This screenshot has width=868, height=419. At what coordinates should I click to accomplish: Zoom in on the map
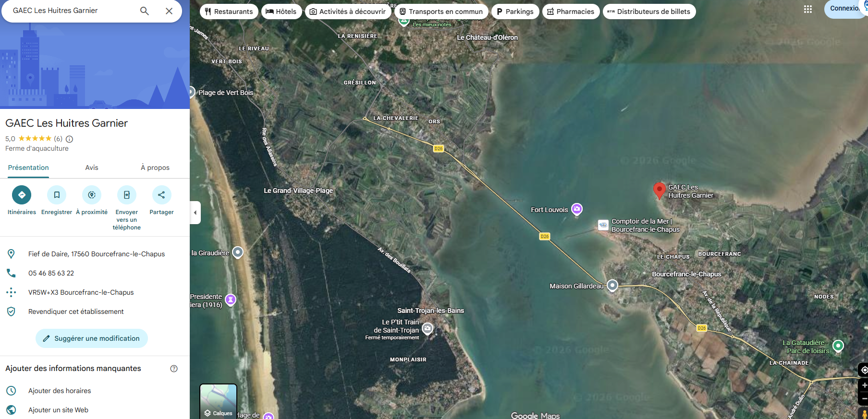[864, 385]
